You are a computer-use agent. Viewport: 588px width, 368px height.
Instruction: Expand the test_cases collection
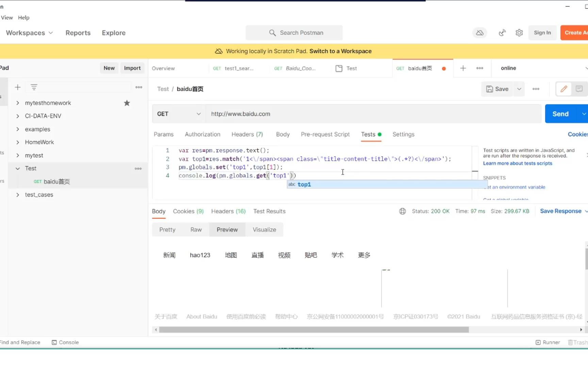(18, 195)
